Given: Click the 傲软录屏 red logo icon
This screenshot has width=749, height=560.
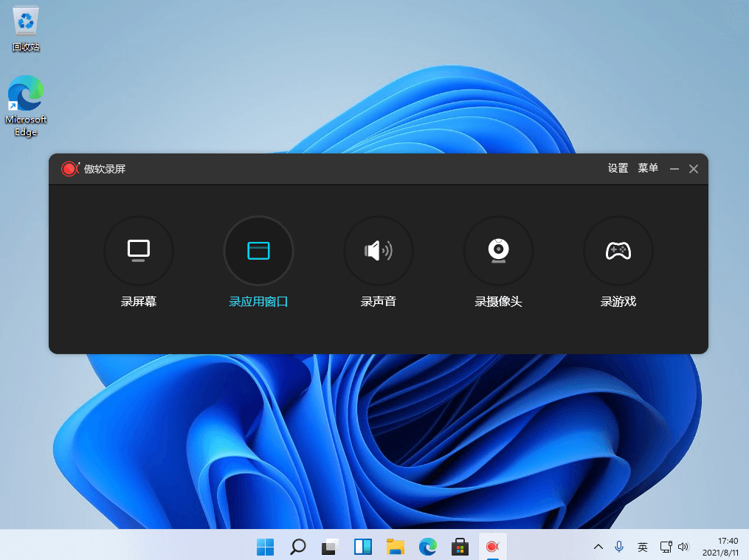Looking at the screenshot, I should coord(70,168).
